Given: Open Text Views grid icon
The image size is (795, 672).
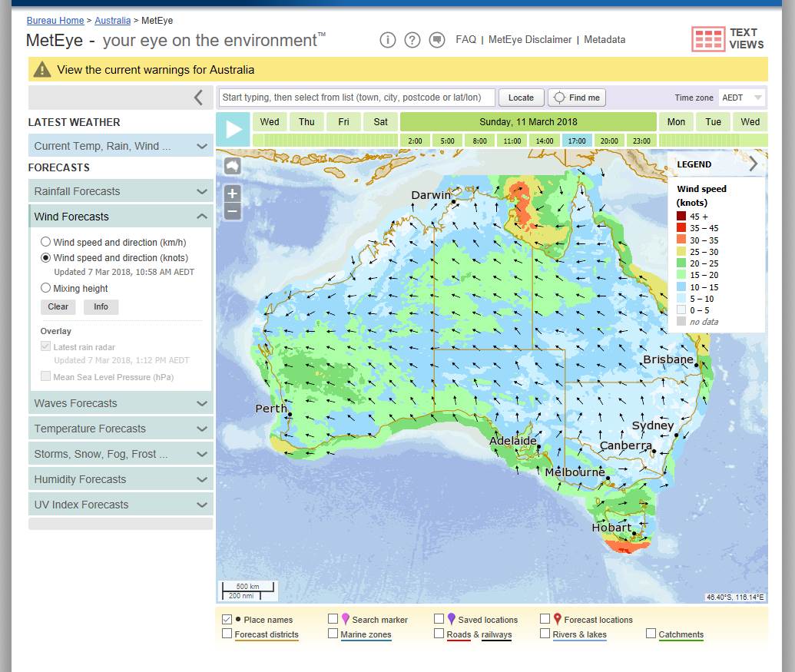Looking at the screenshot, I should point(707,39).
